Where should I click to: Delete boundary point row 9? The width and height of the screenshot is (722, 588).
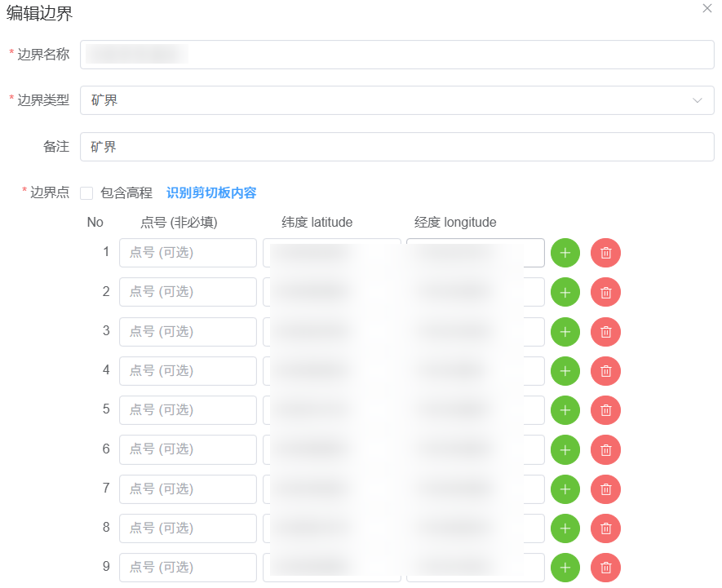coord(605,567)
